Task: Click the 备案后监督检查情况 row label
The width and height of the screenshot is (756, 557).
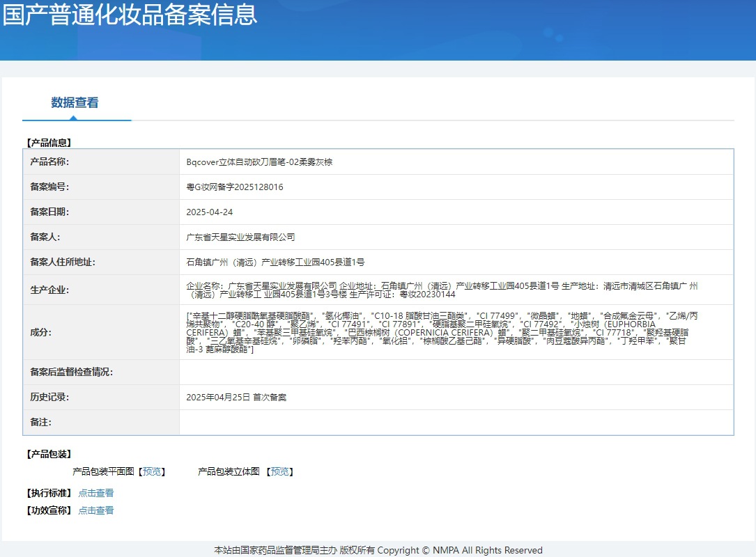Action: 71,372
